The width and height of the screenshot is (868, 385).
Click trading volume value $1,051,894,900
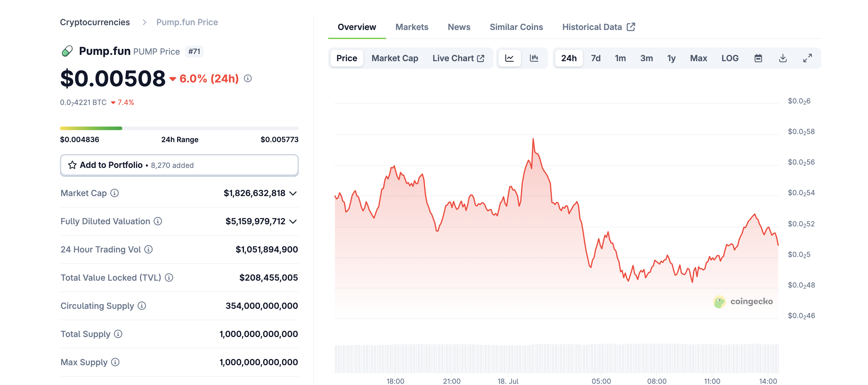(x=266, y=249)
